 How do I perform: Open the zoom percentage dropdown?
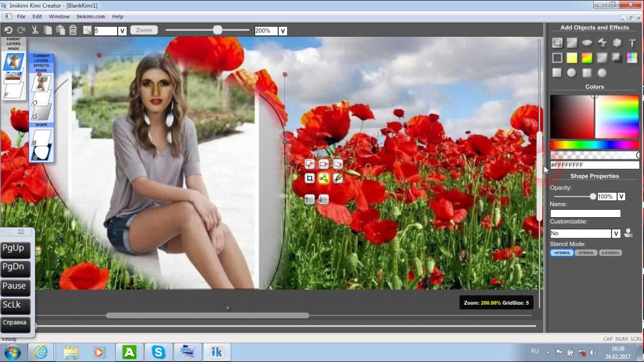click(283, 31)
